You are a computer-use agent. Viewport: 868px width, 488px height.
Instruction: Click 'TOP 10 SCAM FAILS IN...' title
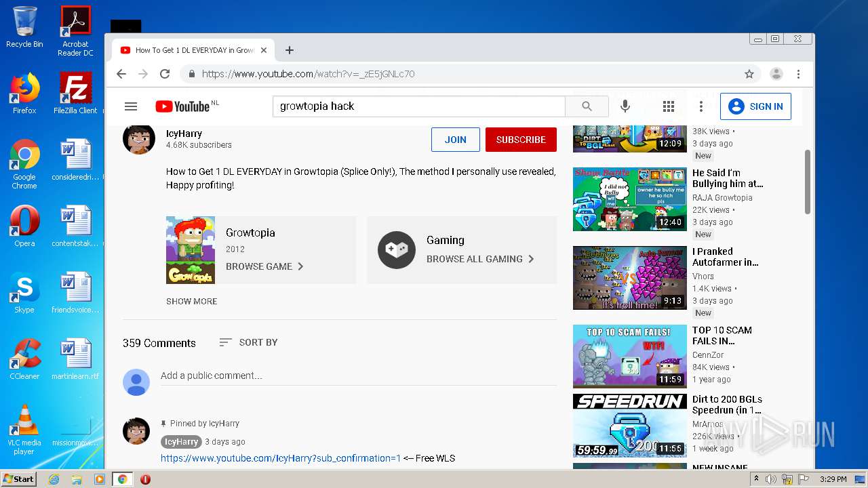[722, 335]
